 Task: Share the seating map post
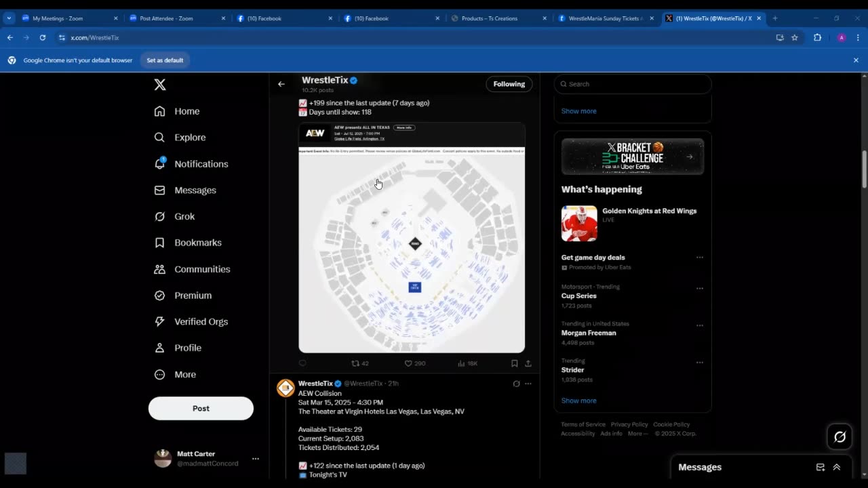pyautogui.click(x=528, y=364)
